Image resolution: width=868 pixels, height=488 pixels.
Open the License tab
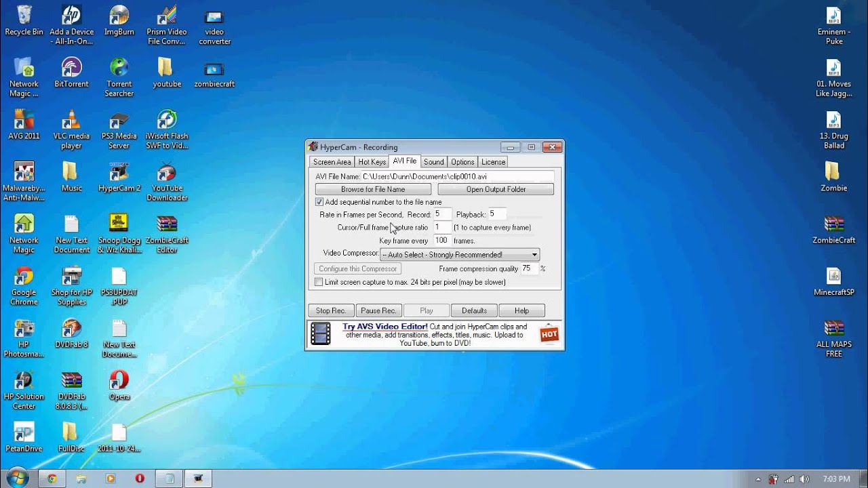point(493,162)
